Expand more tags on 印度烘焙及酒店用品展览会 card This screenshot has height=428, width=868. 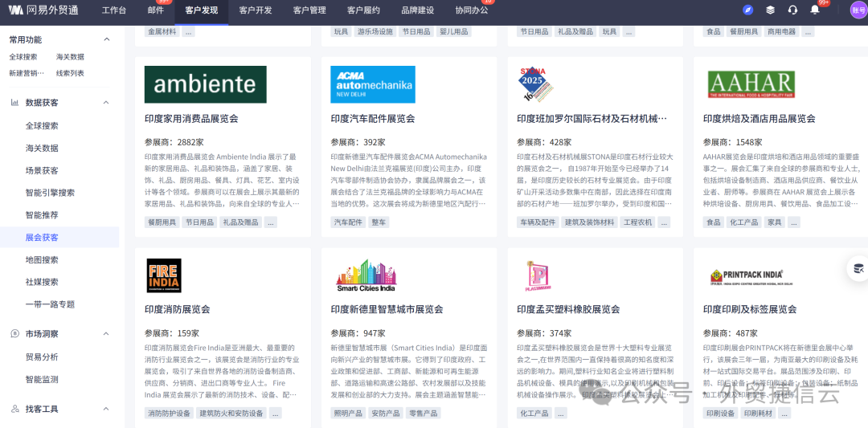coord(794,222)
